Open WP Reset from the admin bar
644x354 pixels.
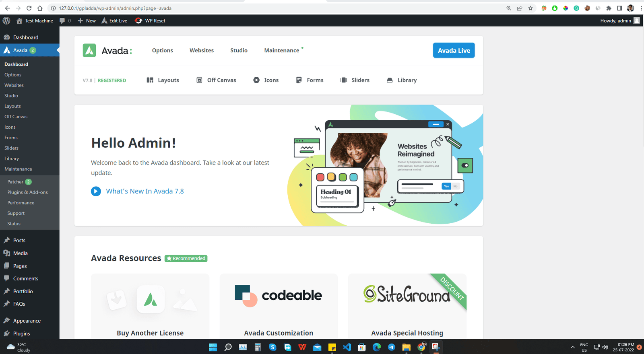(150, 21)
